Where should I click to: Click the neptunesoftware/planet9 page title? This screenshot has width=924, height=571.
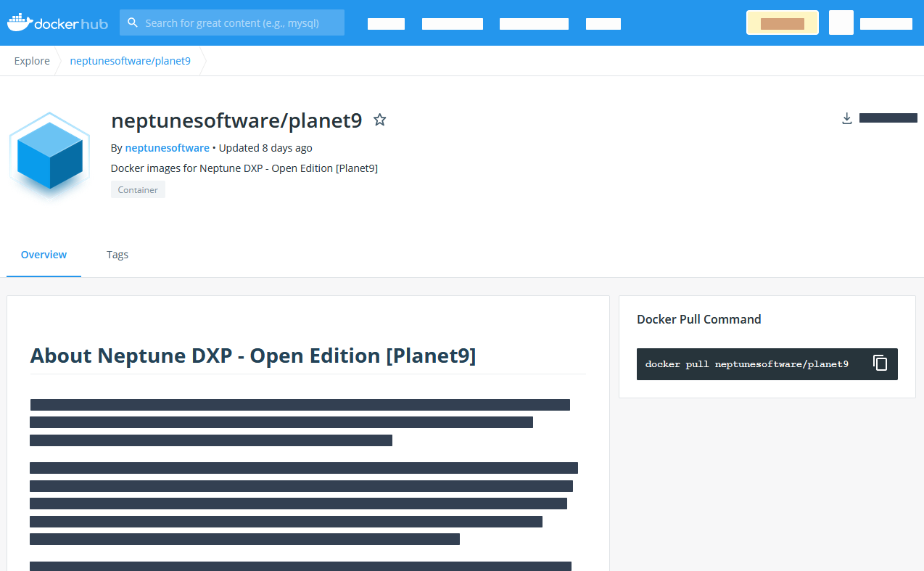click(236, 120)
